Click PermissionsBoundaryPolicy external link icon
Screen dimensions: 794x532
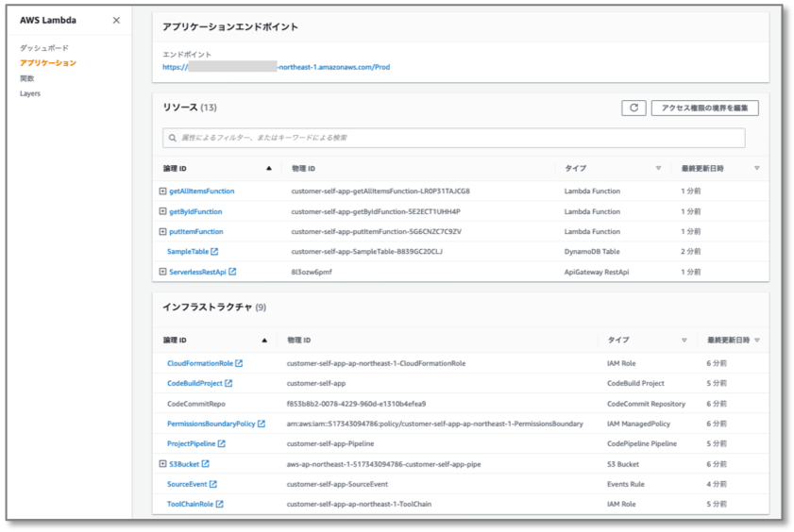[x=262, y=424]
